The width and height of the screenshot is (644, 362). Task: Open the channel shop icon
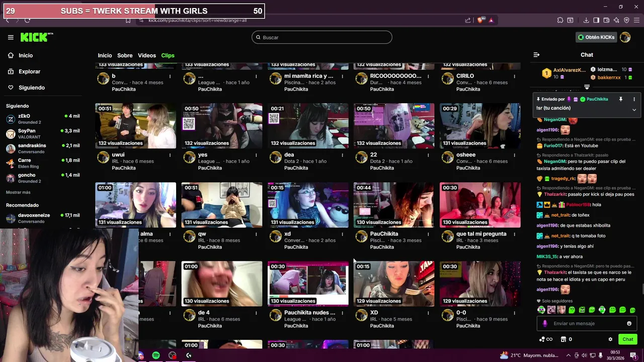click(x=563, y=339)
